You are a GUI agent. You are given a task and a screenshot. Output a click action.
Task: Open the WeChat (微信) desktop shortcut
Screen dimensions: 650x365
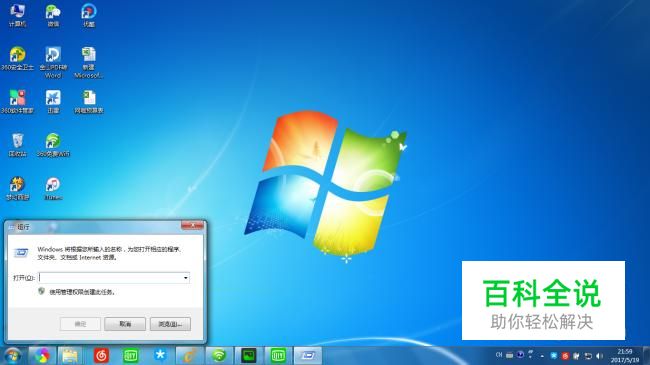point(53,16)
